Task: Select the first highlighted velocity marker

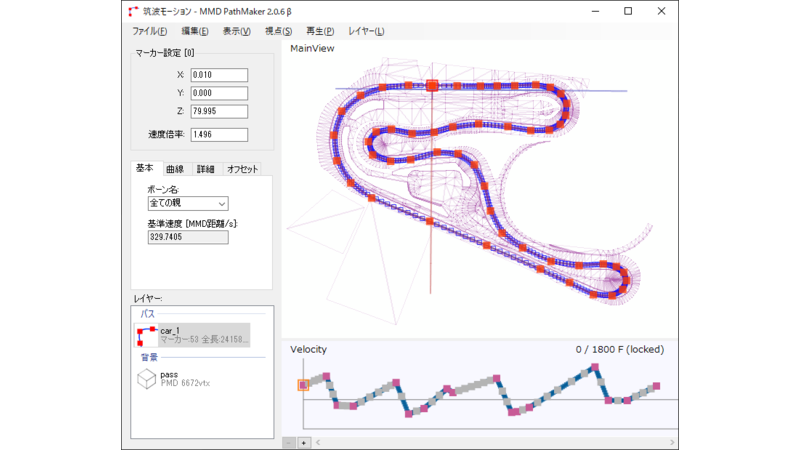Action: [x=303, y=385]
